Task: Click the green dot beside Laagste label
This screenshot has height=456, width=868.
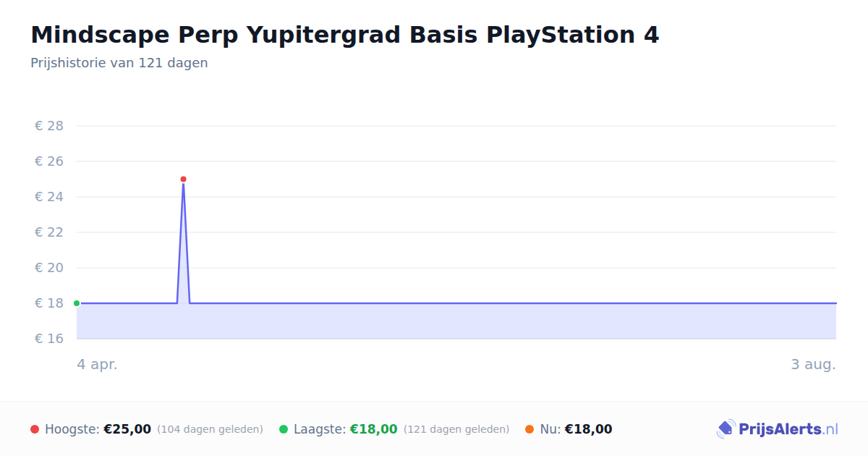Action: pos(284,429)
